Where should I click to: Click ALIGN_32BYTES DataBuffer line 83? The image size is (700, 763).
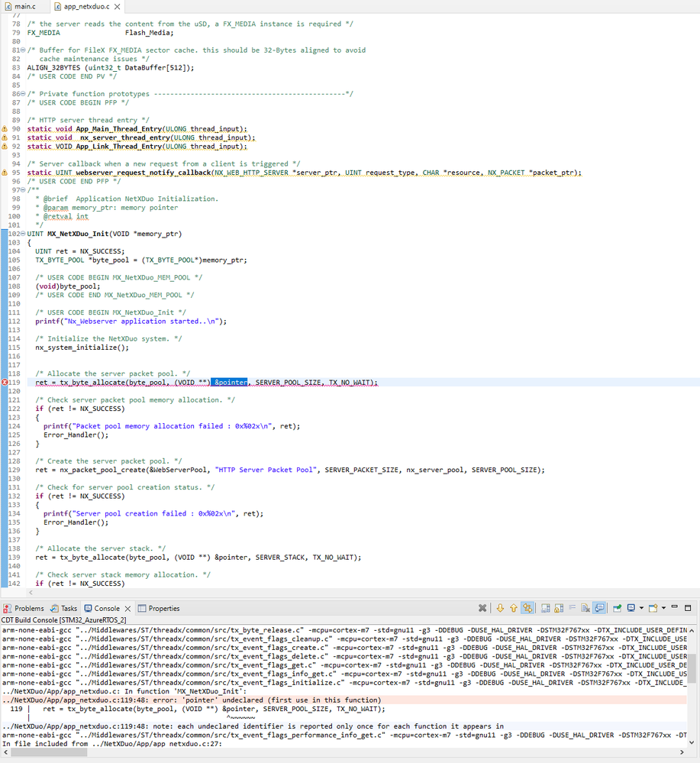pos(111,68)
